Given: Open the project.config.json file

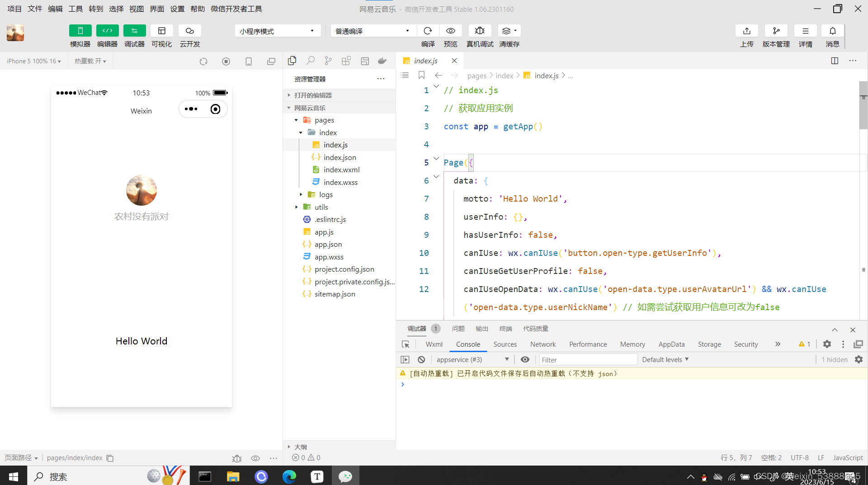Looking at the screenshot, I should point(339,269).
